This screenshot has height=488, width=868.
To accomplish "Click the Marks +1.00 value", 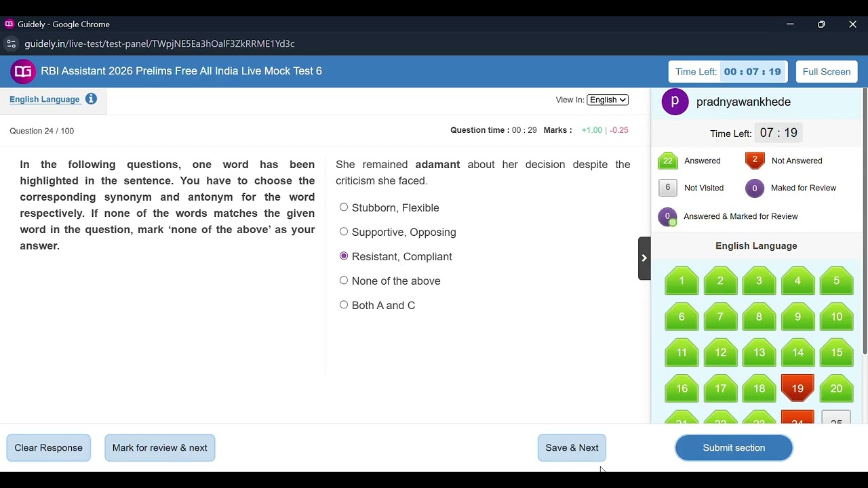I will tap(591, 130).
